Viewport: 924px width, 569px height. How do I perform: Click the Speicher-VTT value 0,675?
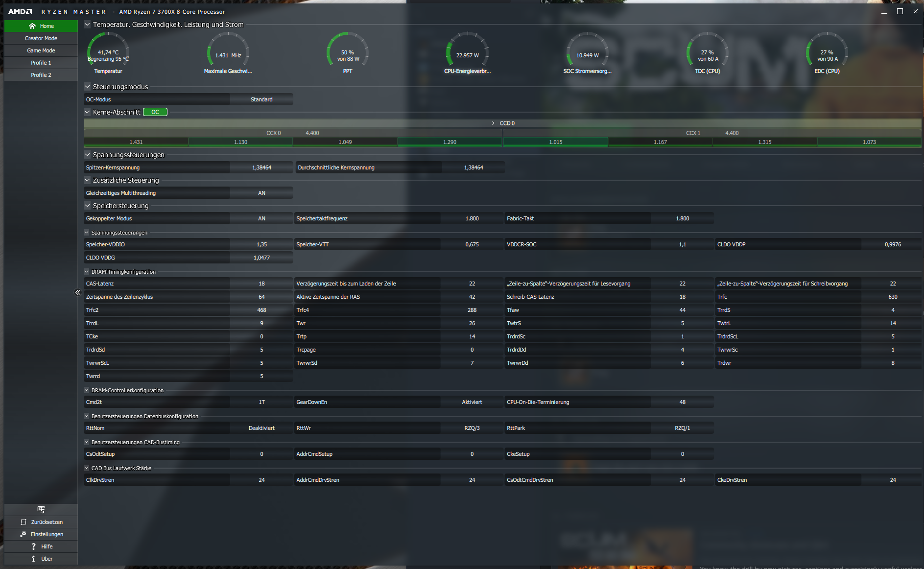click(472, 244)
